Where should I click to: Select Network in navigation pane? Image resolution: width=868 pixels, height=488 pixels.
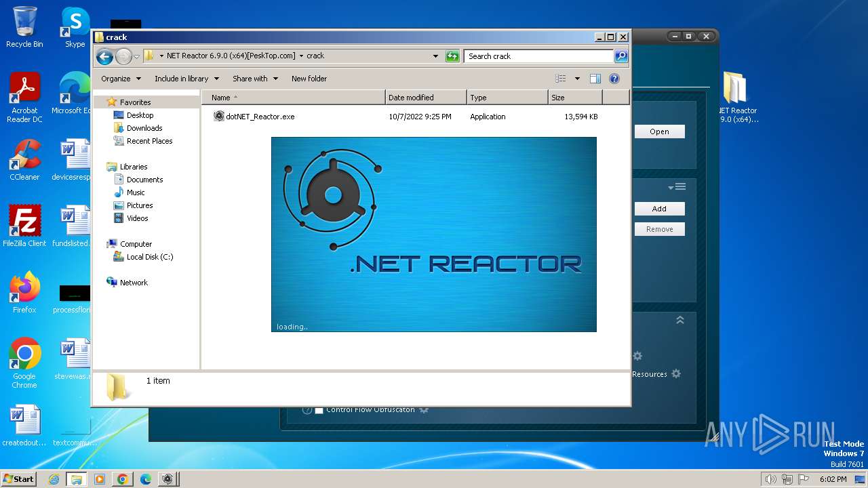(x=134, y=283)
